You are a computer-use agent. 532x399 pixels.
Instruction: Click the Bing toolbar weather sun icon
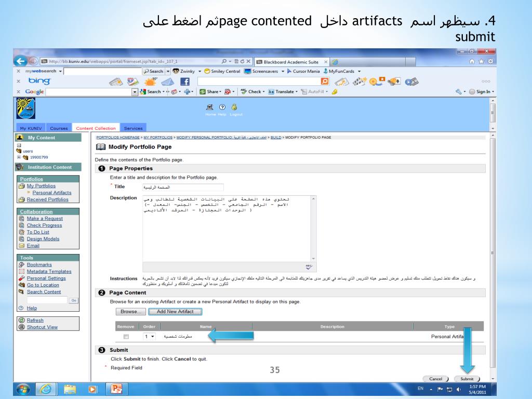151,82
